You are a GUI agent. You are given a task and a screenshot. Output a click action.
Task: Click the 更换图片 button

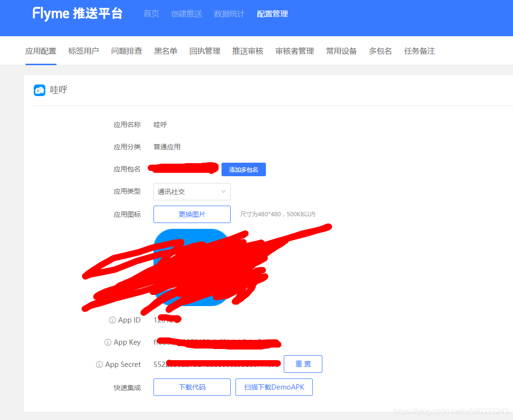[192, 214]
